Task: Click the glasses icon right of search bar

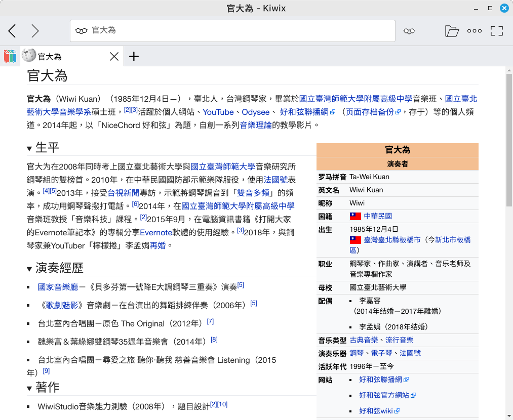Action: 409,31
